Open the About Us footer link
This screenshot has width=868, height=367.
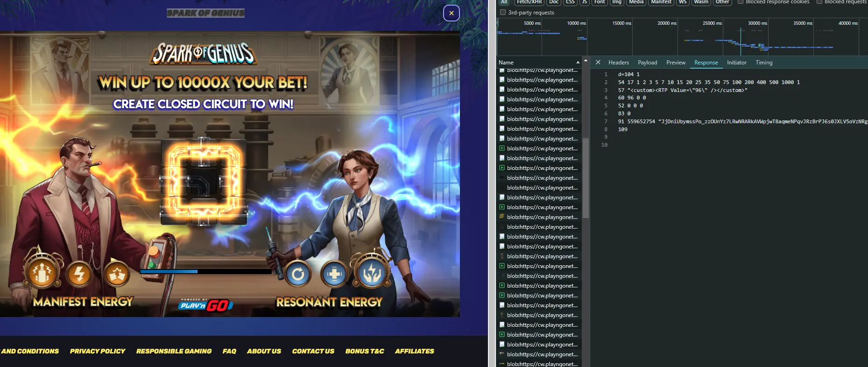[264, 351]
